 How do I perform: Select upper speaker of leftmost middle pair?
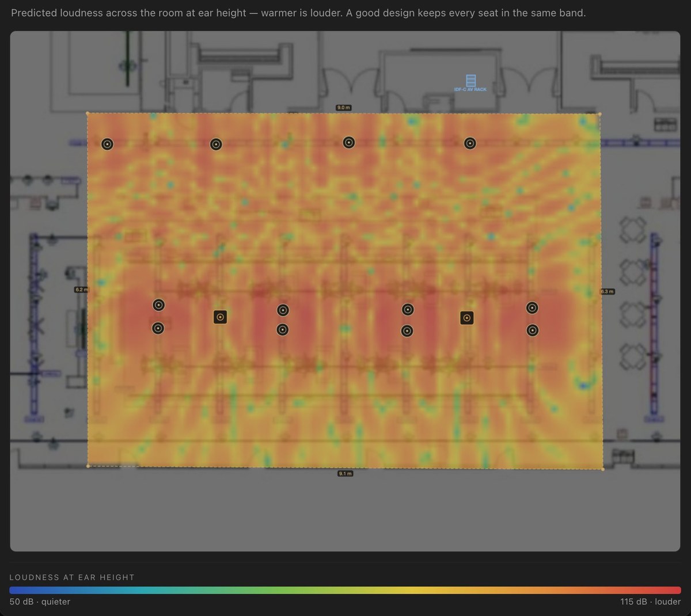tap(158, 305)
